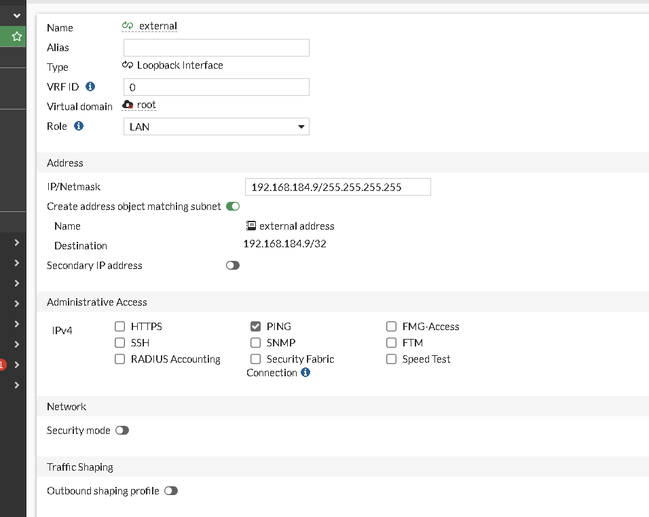Collapse the top sidebar chevron

[x=16, y=16]
